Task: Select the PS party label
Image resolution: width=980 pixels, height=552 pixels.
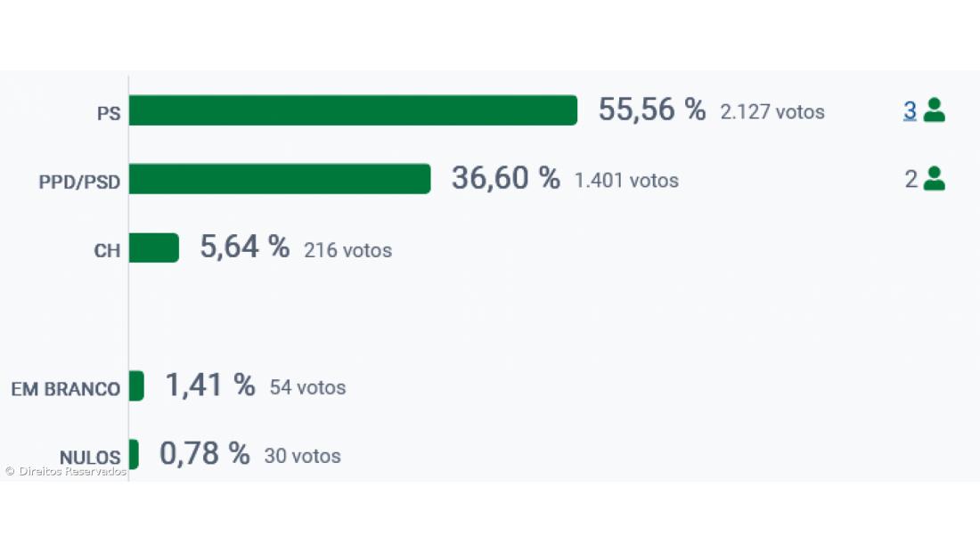Action: (109, 114)
